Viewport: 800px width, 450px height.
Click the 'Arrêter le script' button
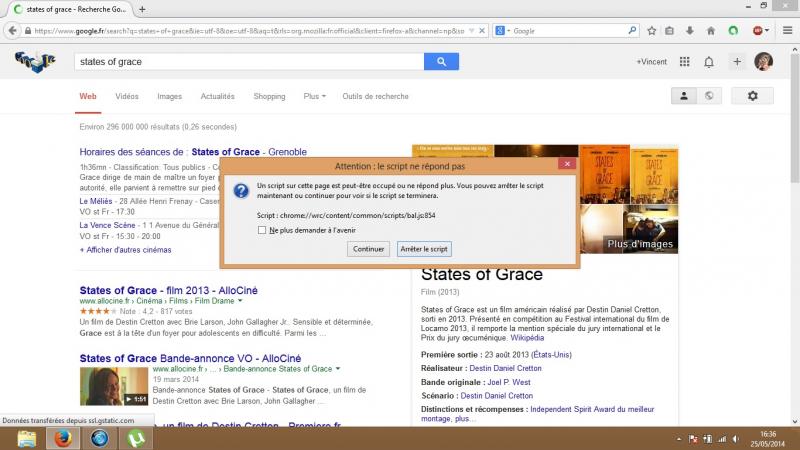click(x=424, y=249)
